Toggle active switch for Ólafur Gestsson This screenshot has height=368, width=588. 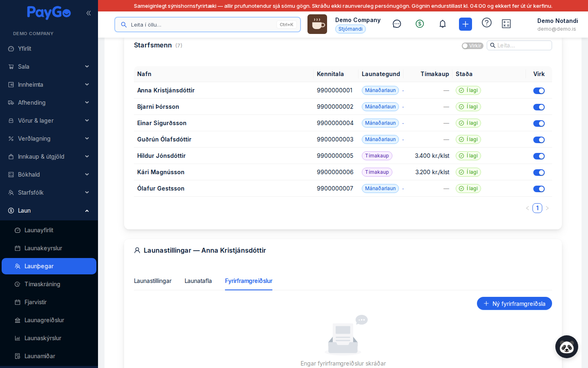click(x=539, y=189)
